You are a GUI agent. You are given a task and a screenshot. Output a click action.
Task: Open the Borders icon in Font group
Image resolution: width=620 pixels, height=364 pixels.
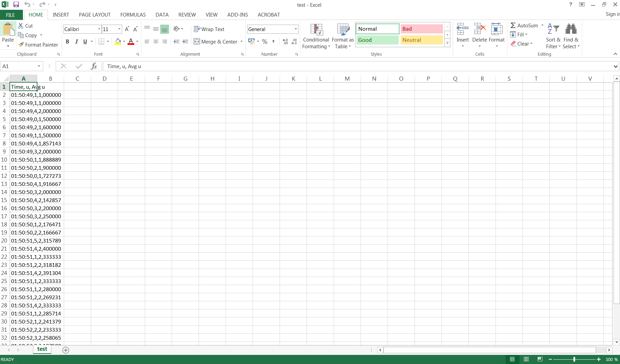[x=101, y=41]
